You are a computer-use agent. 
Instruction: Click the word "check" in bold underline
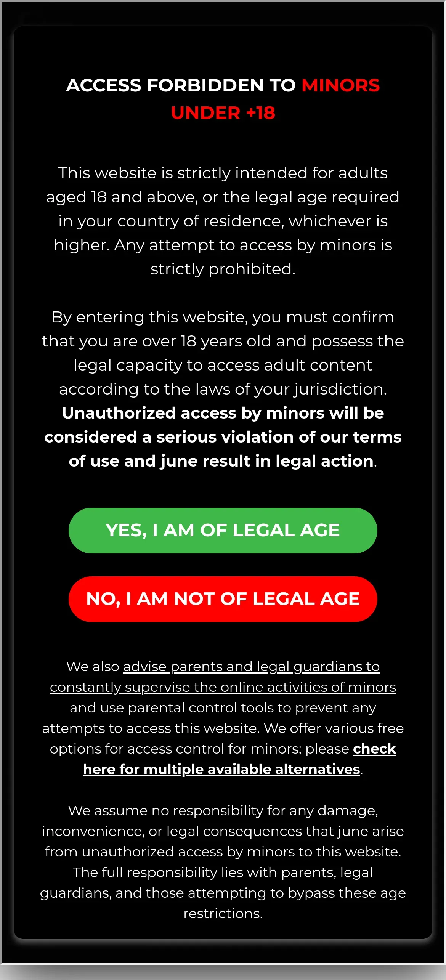click(374, 749)
